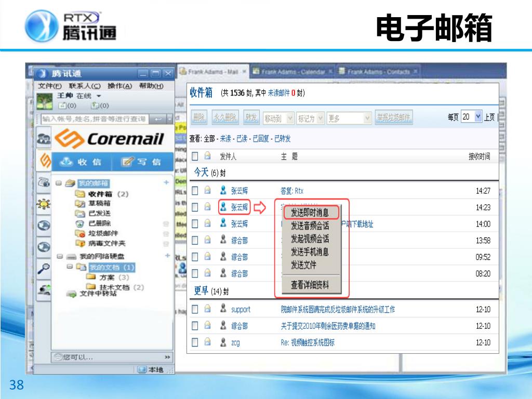Check the support mail checkbox
532x399 pixels.
[x=195, y=309]
